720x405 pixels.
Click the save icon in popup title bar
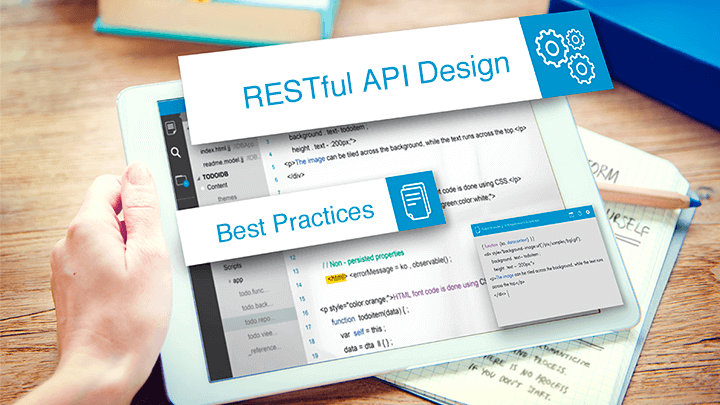point(572,214)
